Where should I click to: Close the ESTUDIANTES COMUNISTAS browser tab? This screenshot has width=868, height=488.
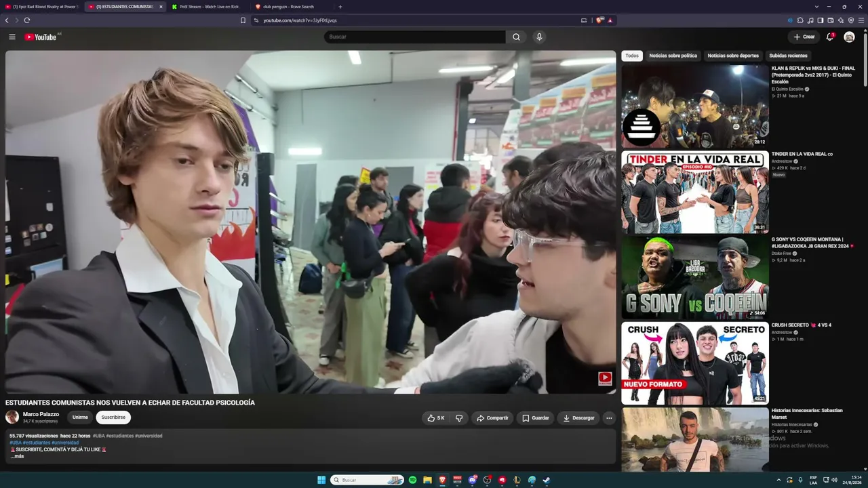click(x=161, y=7)
